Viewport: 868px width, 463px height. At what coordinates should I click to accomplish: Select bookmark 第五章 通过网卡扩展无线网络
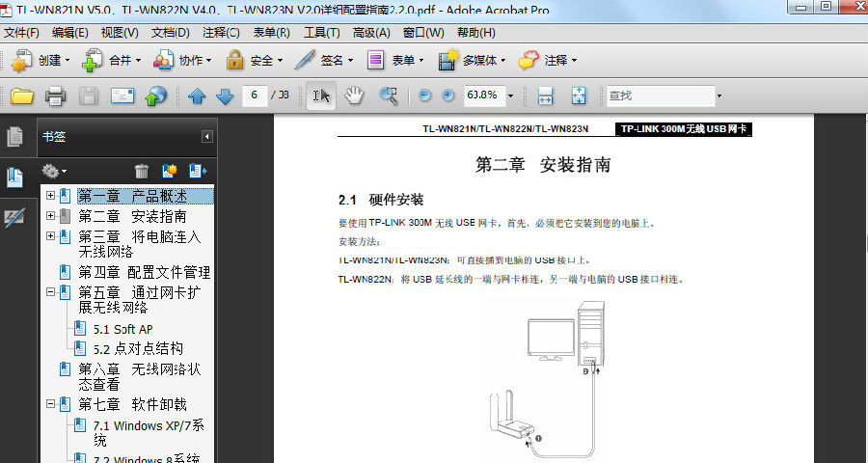pyautogui.click(x=140, y=300)
